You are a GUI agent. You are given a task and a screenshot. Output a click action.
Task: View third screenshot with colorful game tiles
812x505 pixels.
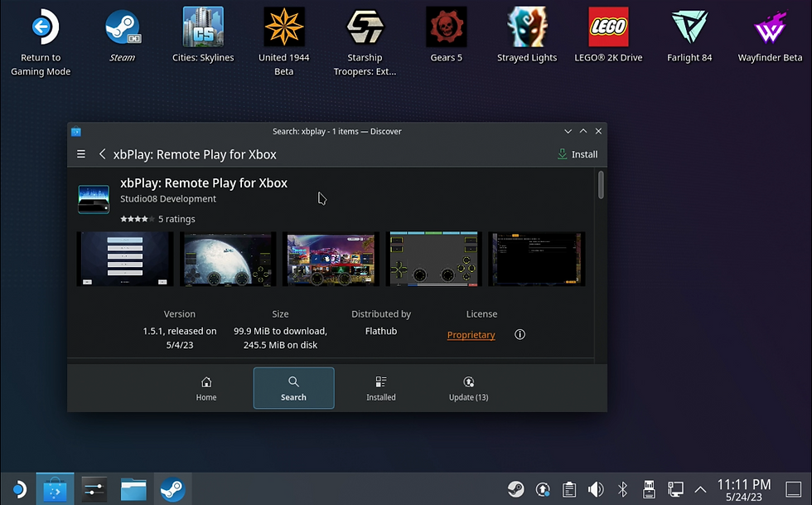click(331, 259)
